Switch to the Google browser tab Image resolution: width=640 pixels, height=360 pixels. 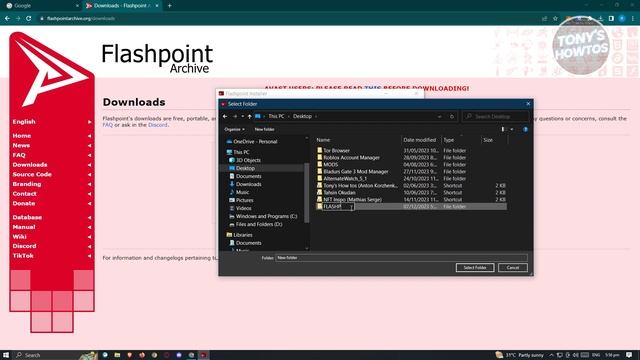pos(41,6)
